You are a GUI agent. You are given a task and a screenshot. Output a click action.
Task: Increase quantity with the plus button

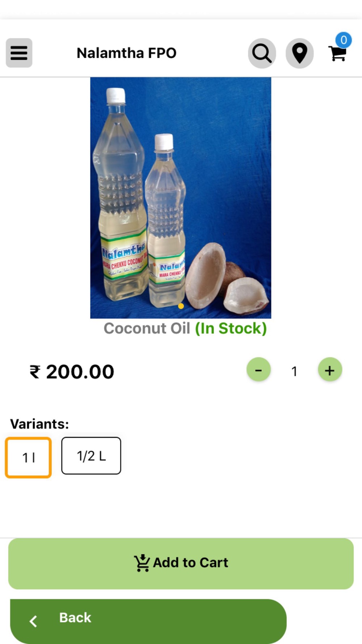329,370
